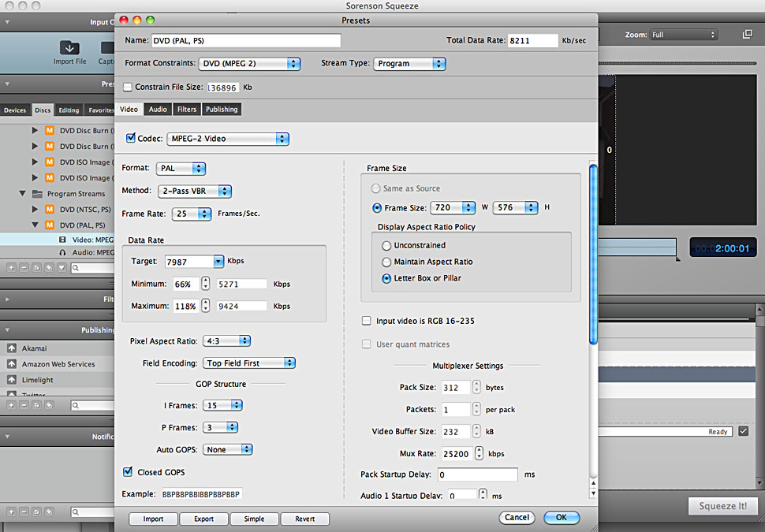Open the Publishing tab in Presets dialog
The width and height of the screenshot is (765, 532).
click(222, 110)
